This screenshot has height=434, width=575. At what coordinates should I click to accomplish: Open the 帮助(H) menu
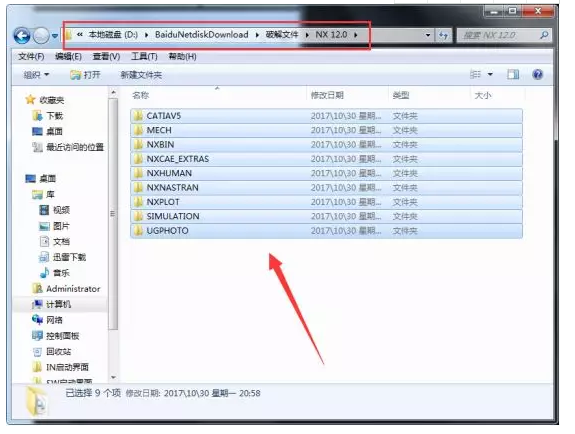coord(182,56)
